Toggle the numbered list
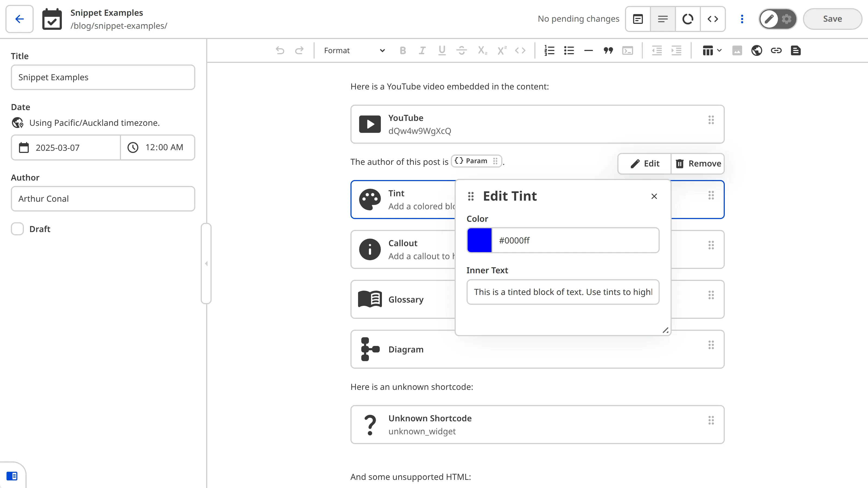868x488 pixels. click(x=549, y=50)
